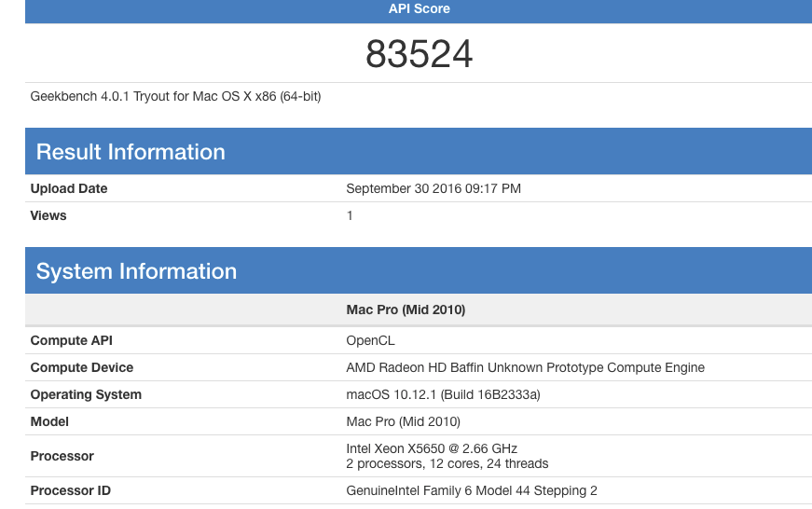Click the 2 processors, 12 cores, 24 threads text

tap(447, 463)
